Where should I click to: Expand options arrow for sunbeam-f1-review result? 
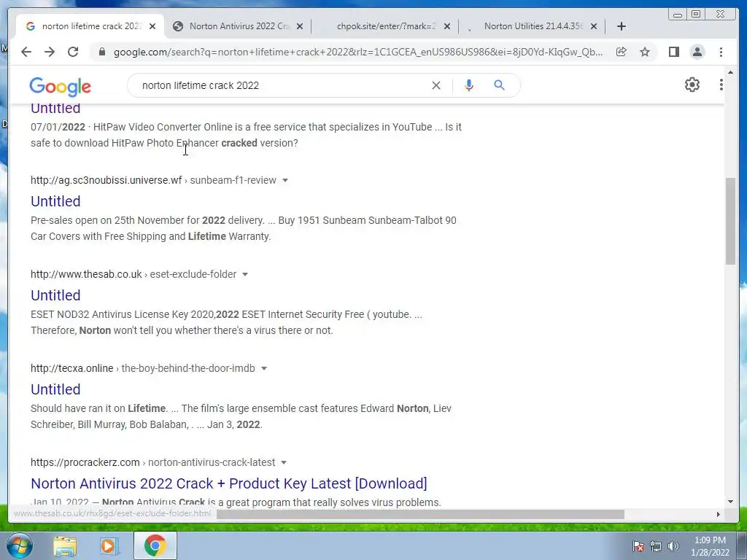point(285,181)
